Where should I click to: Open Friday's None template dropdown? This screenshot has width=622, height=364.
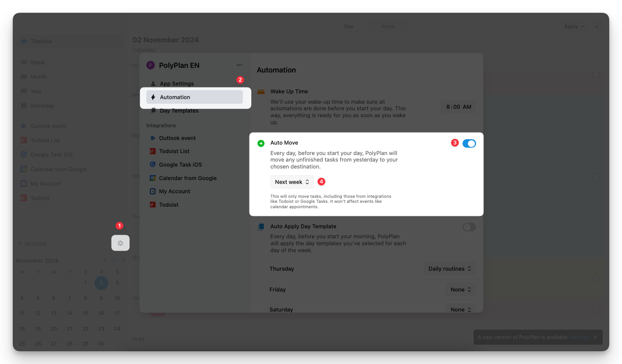tap(461, 290)
